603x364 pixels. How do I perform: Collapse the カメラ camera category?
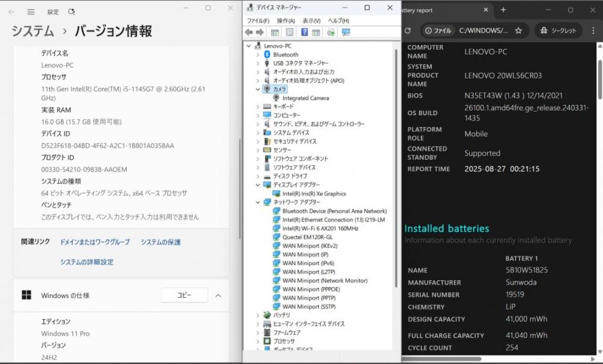point(257,89)
